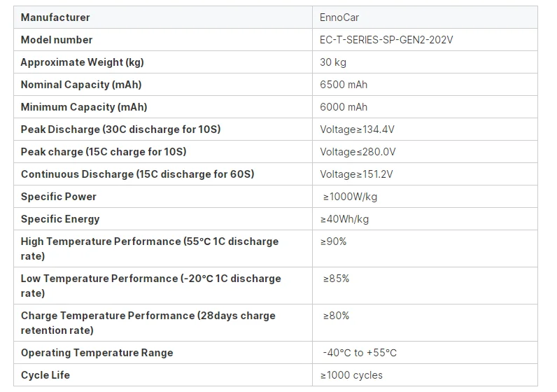Click the Voltage≤280.0V peak charge value

tap(358, 152)
